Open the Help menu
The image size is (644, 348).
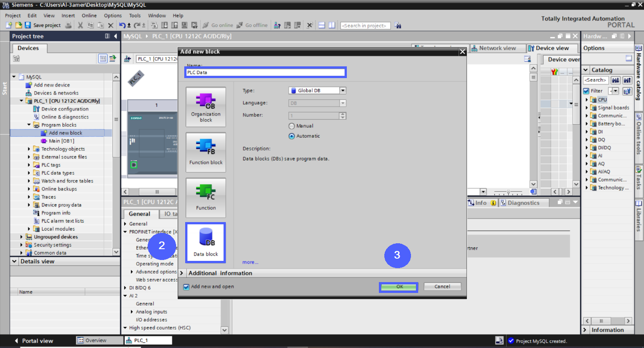tap(178, 15)
